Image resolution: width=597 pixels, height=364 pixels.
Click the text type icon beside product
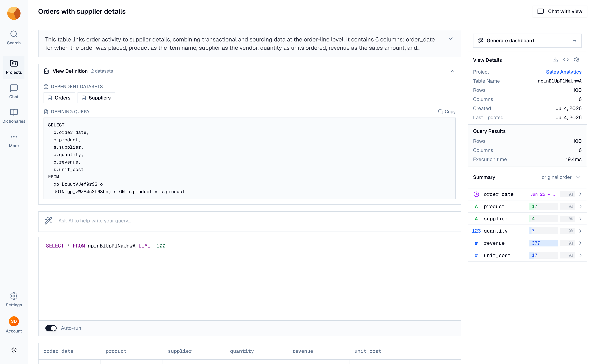click(476, 206)
